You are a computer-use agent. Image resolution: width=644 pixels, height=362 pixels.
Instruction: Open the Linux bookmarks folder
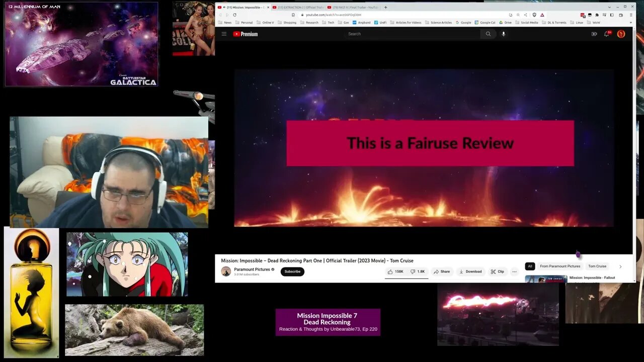[x=577, y=22]
